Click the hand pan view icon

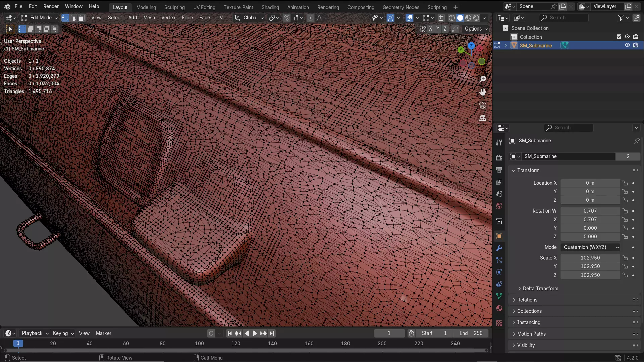[x=483, y=92]
